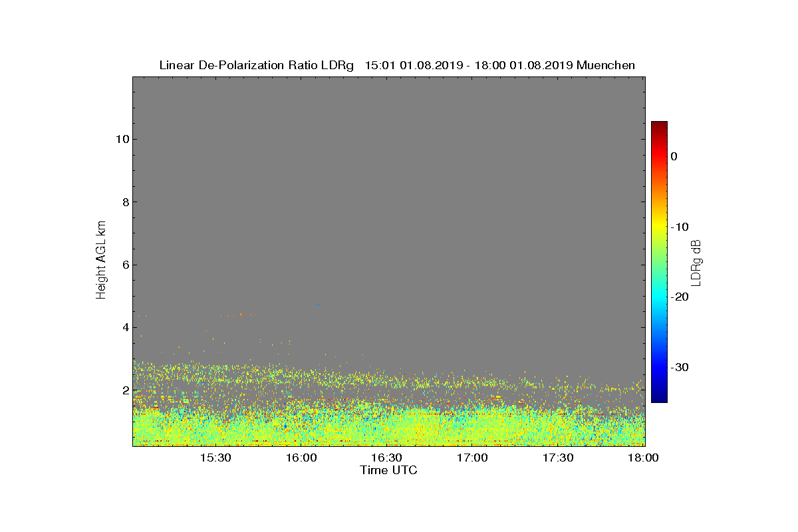
Task: Click the colorbar value '-30'
Action: 679,368
